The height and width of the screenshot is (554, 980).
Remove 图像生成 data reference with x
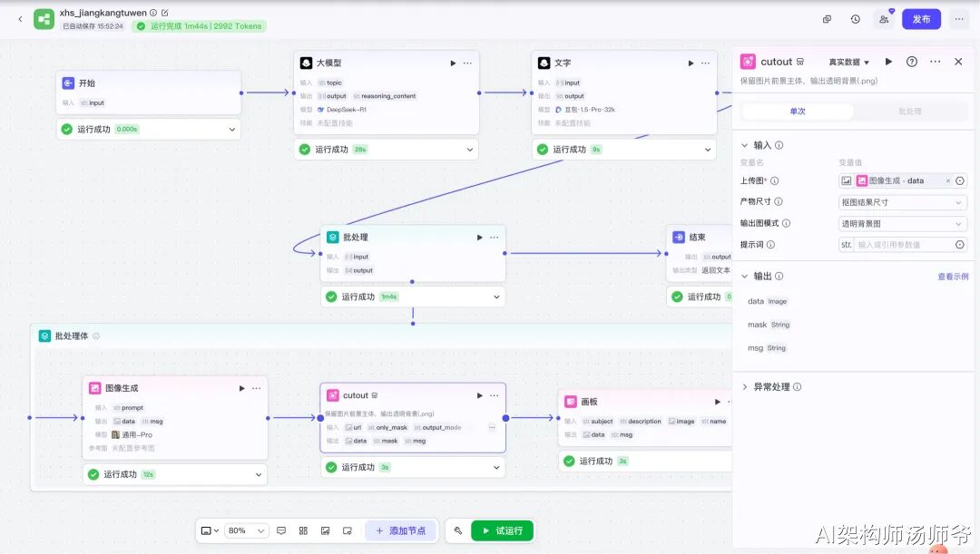point(947,180)
